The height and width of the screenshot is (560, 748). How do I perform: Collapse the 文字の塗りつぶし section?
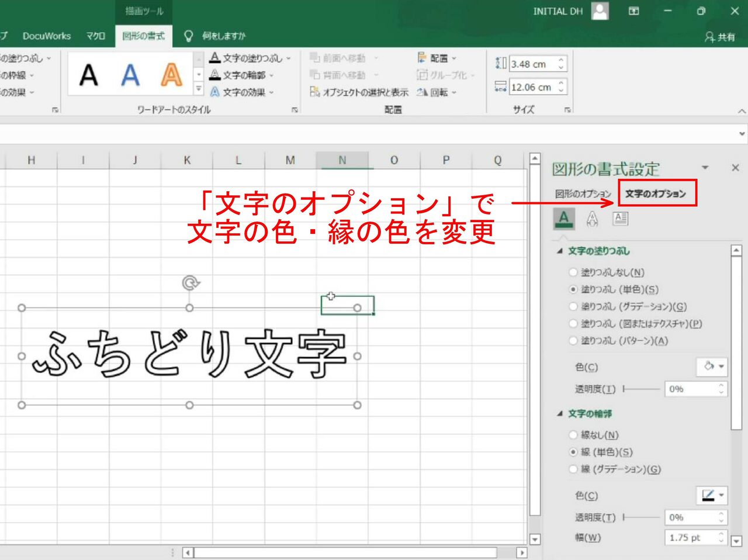tap(560, 250)
